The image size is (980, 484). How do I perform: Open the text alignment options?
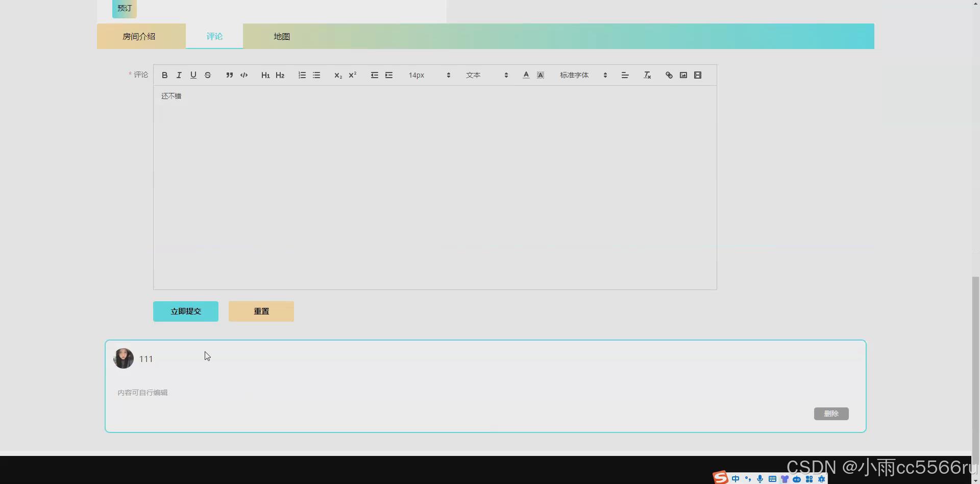coord(625,75)
